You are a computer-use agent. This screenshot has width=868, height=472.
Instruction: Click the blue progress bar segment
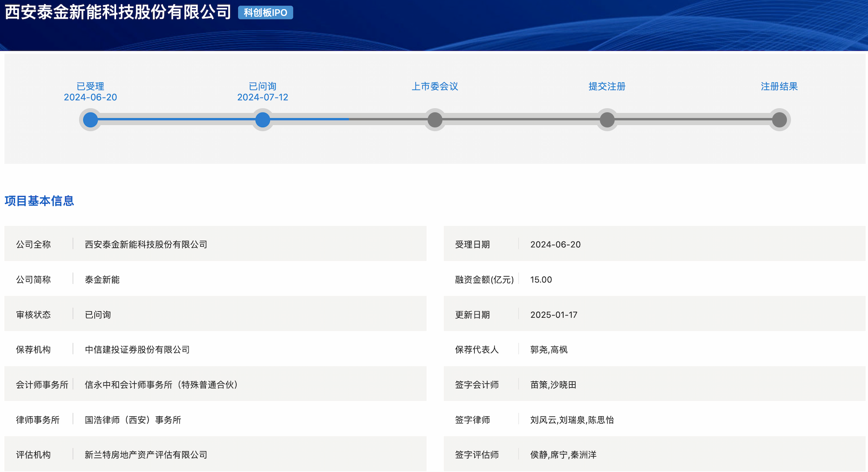176,119
